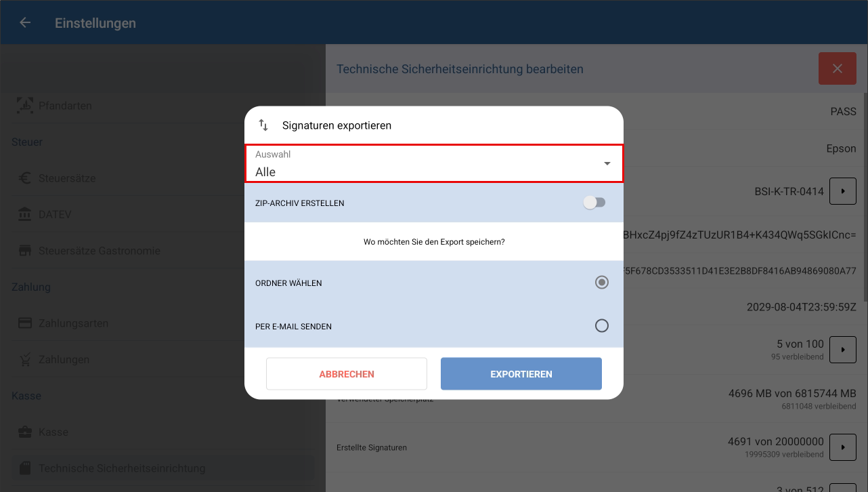Viewport: 868px width, 492px height.
Task: Click the euro icon beside Steuersätze
Action: point(25,178)
